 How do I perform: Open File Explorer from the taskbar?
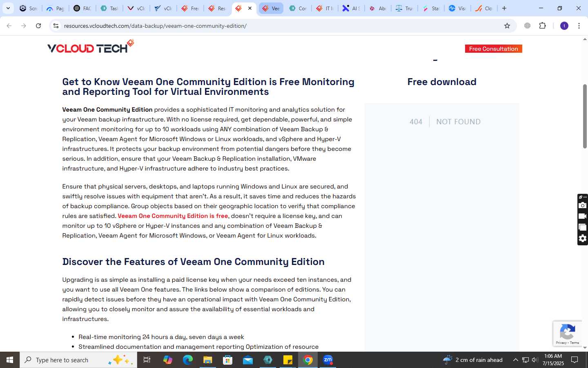pos(207,360)
